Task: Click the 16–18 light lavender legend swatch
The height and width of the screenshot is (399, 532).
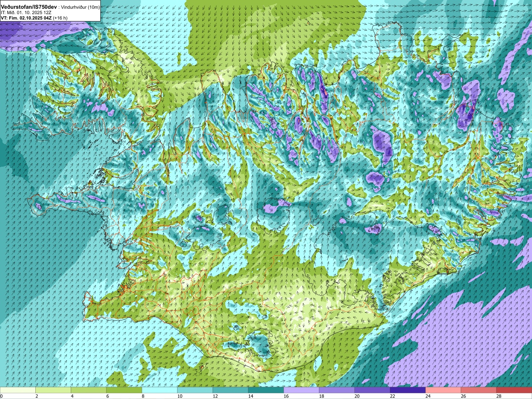Action: (301, 390)
